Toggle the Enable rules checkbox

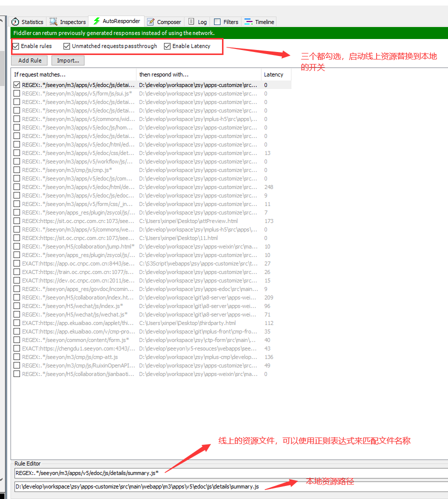point(16,46)
